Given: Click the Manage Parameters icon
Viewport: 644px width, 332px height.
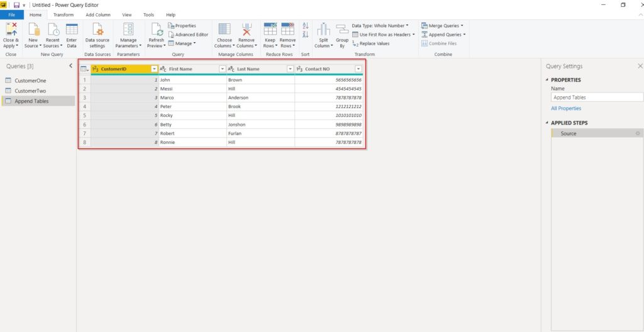Looking at the screenshot, I should pyautogui.click(x=128, y=30).
